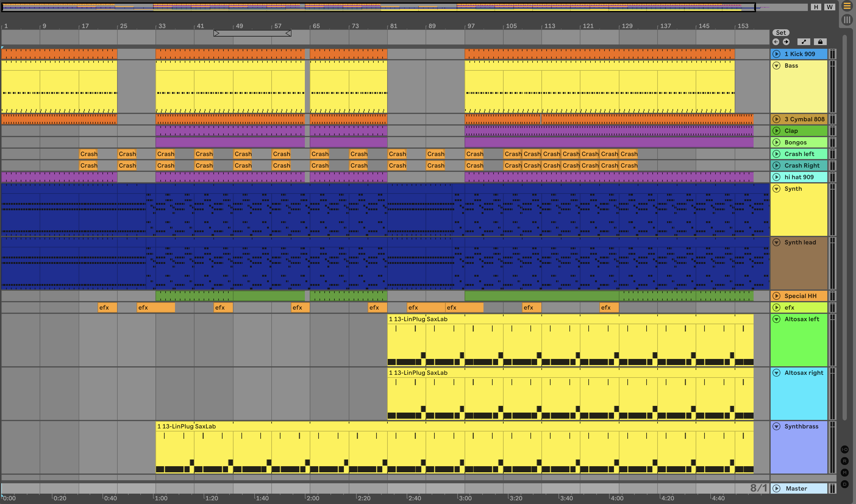The width and height of the screenshot is (856, 504).
Task: Click the Set locator button
Action: coord(781,33)
